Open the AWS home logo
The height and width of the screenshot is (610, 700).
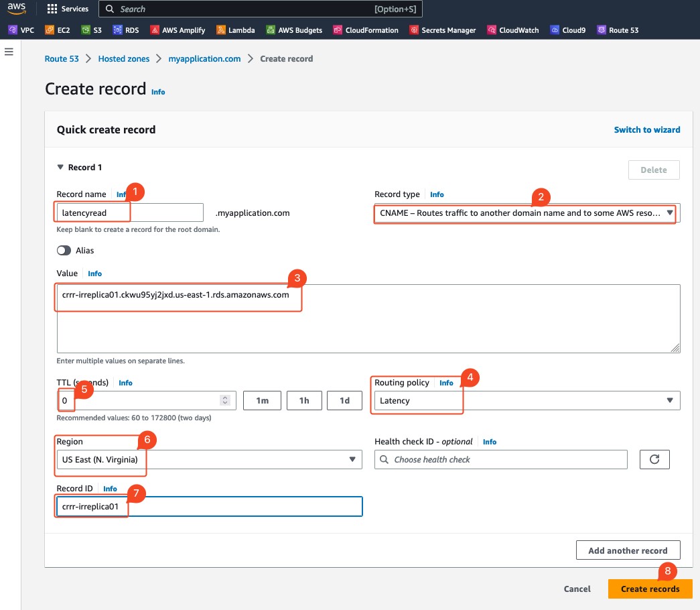[x=17, y=9]
